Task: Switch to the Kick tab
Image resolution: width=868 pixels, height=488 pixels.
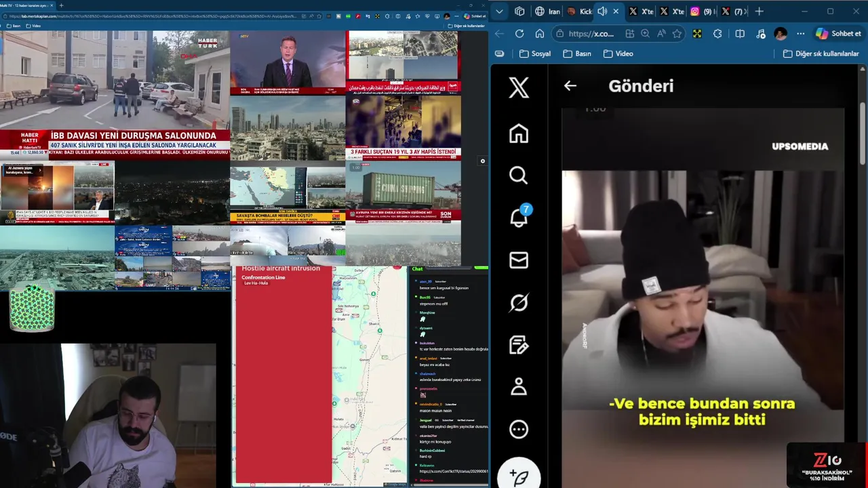Action: (x=579, y=11)
